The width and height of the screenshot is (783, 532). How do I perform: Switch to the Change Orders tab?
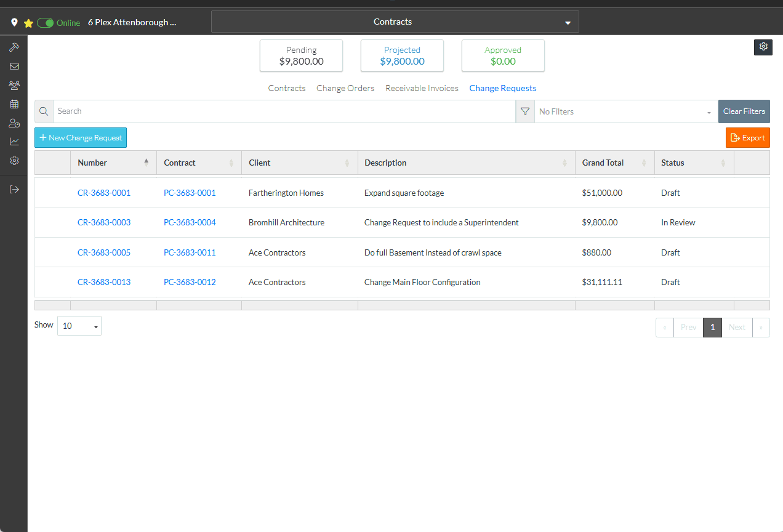point(345,88)
